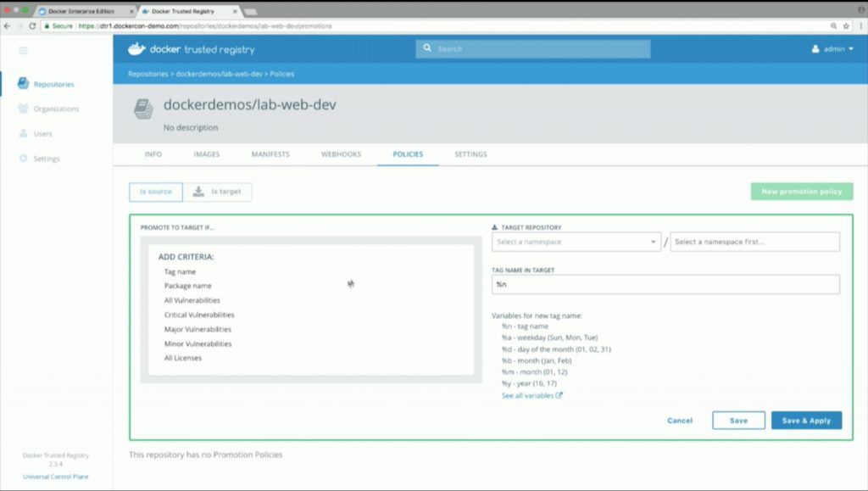
Task: Switch to the MANIFESTS tab
Action: (x=270, y=153)
